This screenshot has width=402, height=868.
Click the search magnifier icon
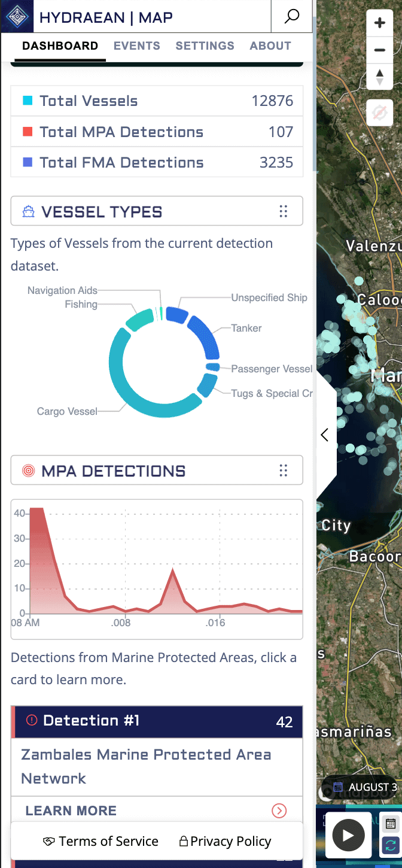291,16
